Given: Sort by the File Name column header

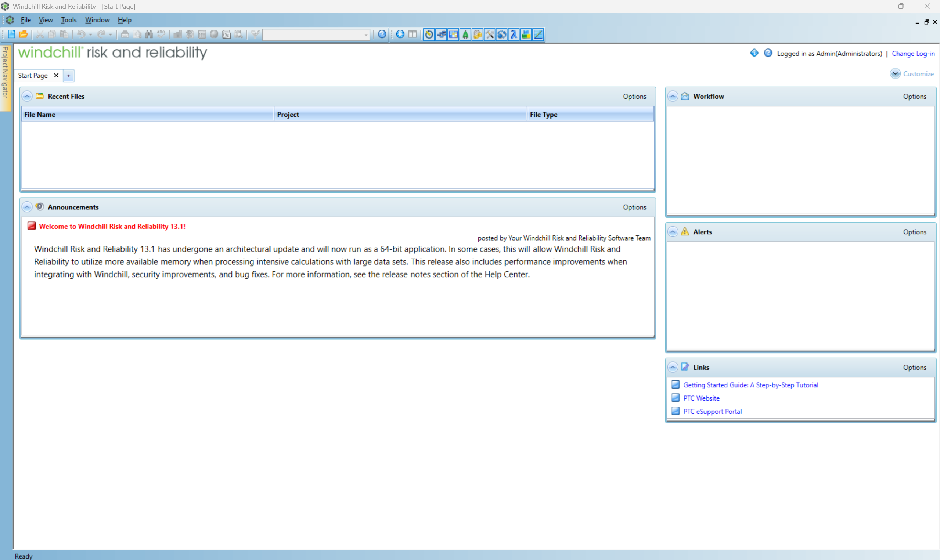Looking at the screenshot, I should pos(148,114).
